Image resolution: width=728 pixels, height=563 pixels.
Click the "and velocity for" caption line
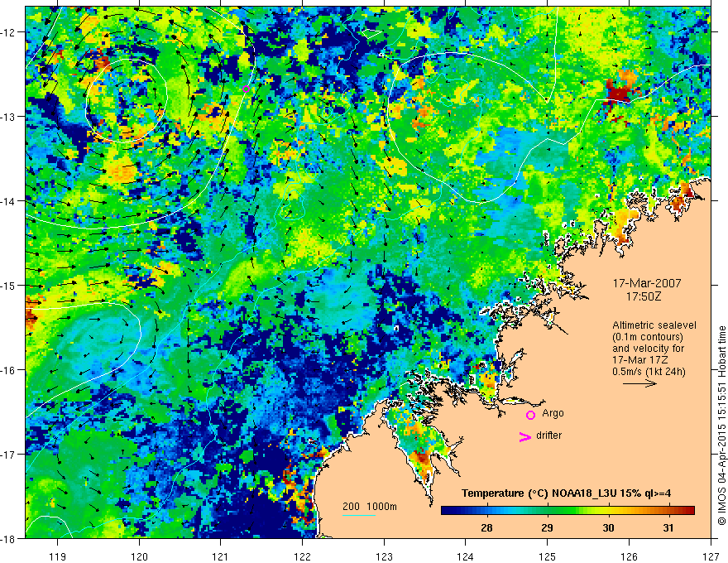pos(648,349)
